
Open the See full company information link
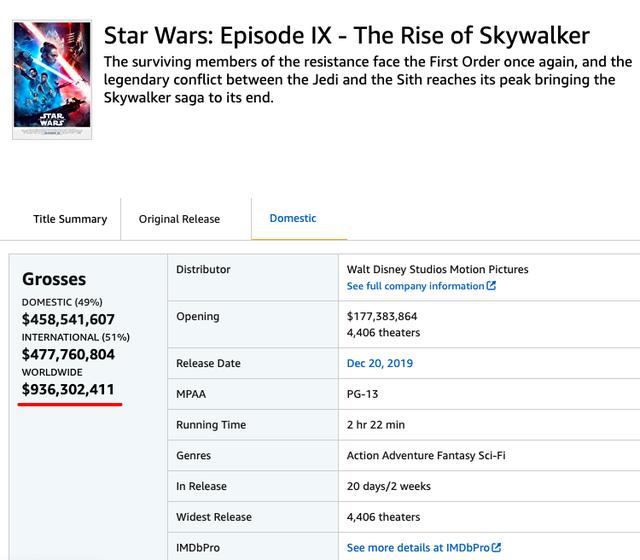pos(415,286)
